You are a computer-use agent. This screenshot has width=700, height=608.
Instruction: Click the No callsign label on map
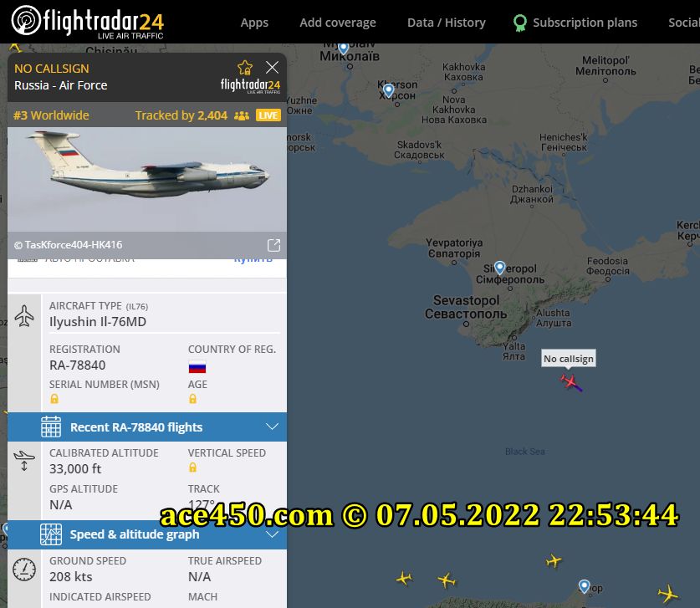pyautogui.click(x=569, y=359)
